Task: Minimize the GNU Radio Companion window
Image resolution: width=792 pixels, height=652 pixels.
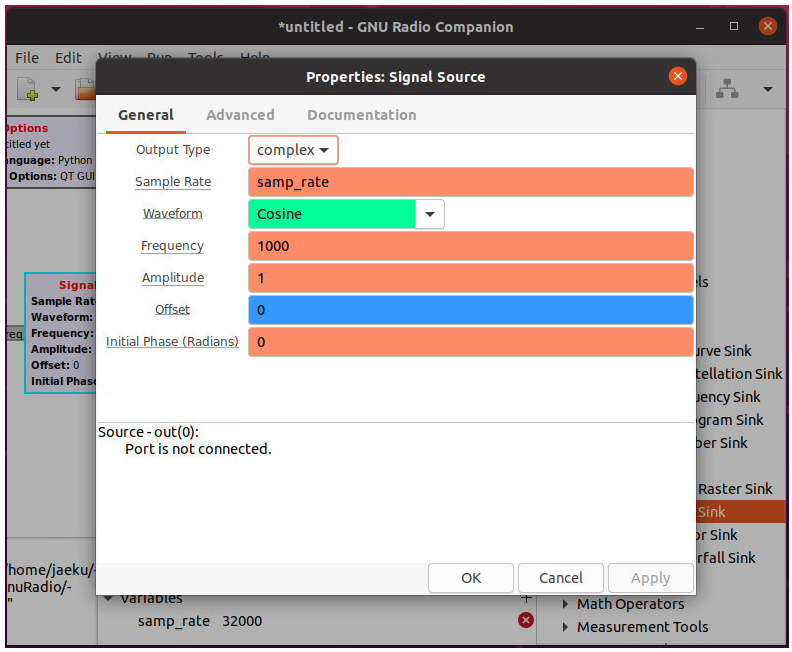Action: [700, 27]
